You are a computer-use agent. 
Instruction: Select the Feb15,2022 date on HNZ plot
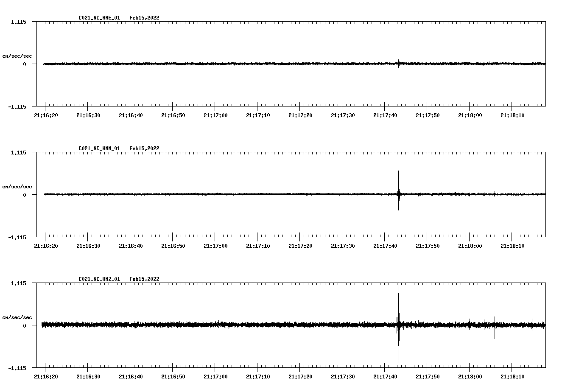pyautogui.click(x=144, y=279)
